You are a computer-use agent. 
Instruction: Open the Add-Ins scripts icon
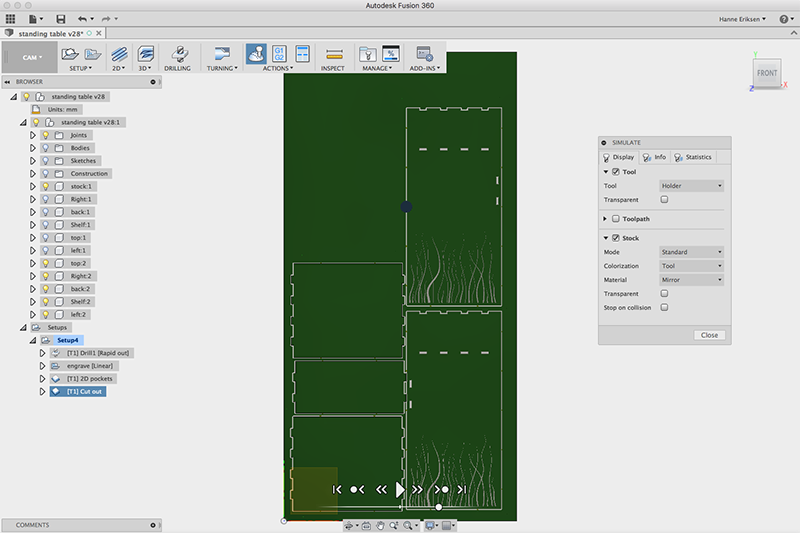pos(424,54)
